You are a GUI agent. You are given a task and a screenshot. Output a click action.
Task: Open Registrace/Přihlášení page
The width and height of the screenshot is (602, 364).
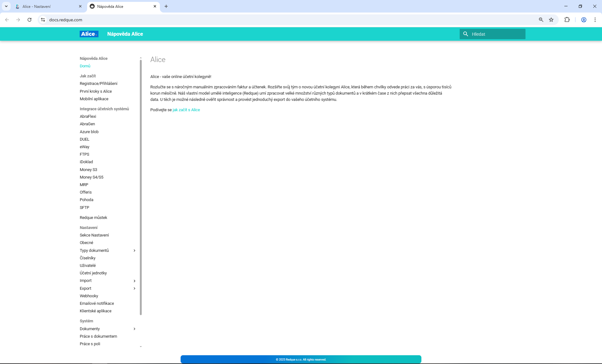pyautogui.click(x=98, y=84)
